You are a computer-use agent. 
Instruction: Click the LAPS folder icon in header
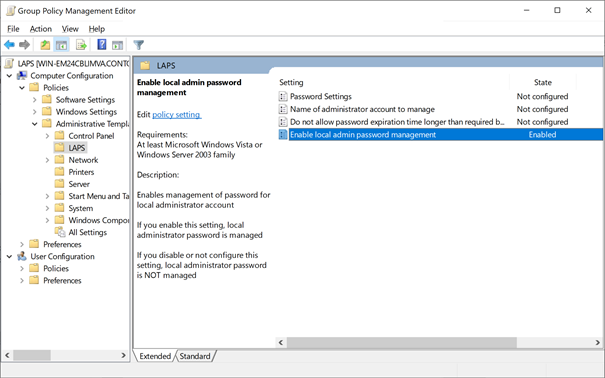click(x=145, y=66)
